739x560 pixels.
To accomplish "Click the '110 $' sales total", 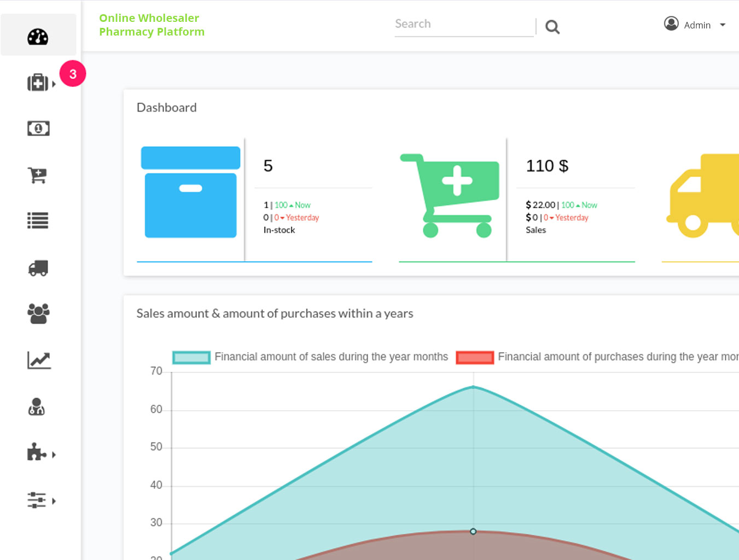I will [x=547, y=166].
